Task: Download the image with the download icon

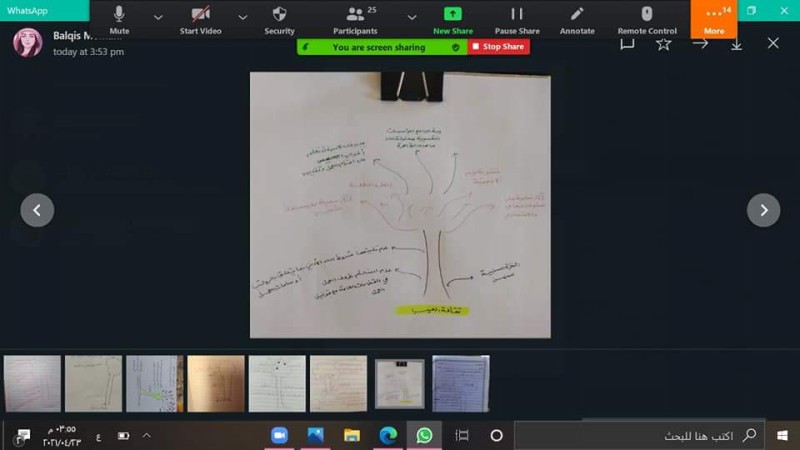Action: (x=736, y=44)
